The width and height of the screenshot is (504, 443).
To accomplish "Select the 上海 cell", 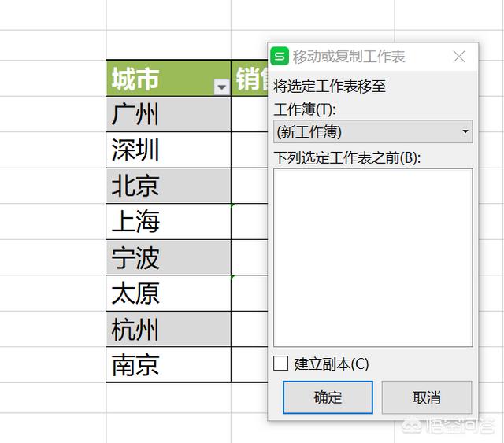I will coord(169,222).
